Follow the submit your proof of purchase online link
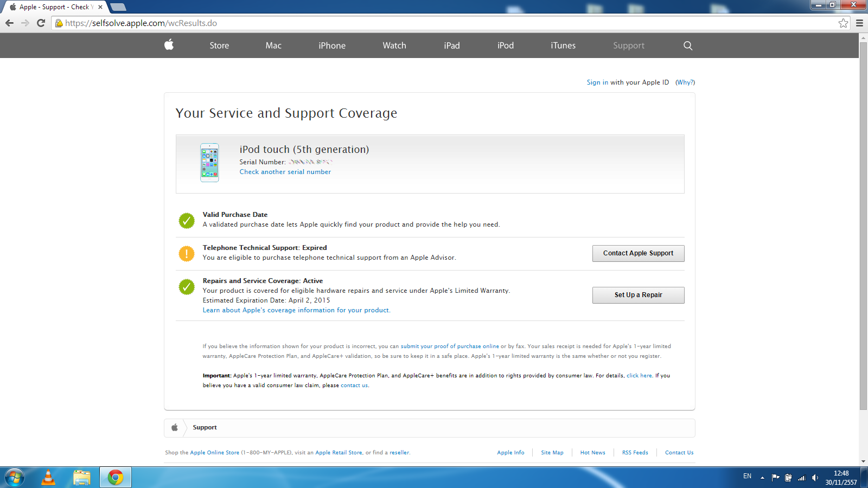The image size is (868, 488). 450,346
